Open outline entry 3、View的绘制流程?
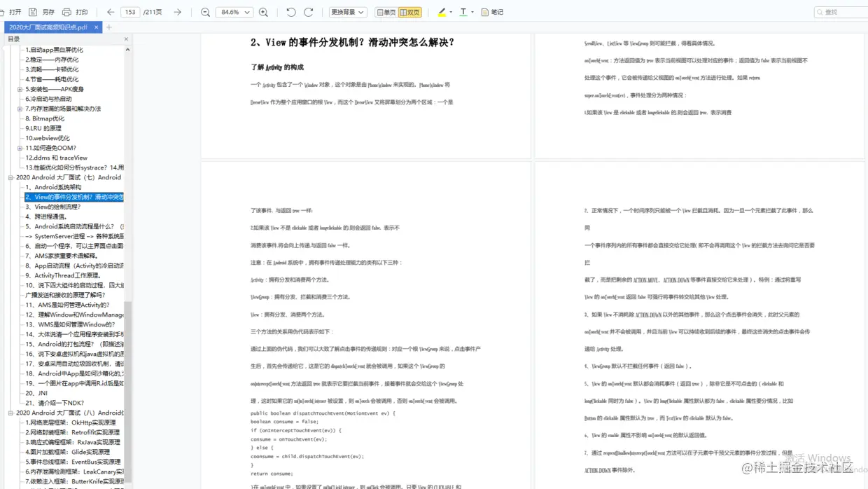The image size is (868, 489). point(53,207)
